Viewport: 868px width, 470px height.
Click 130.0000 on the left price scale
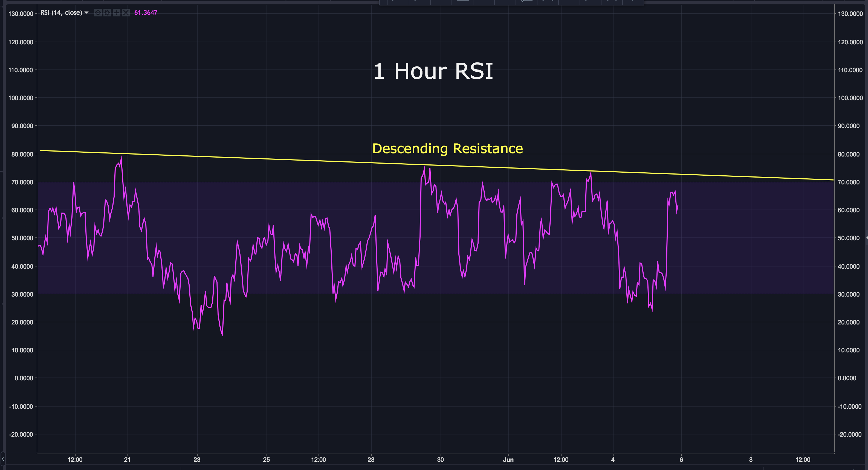coord(21,14)
